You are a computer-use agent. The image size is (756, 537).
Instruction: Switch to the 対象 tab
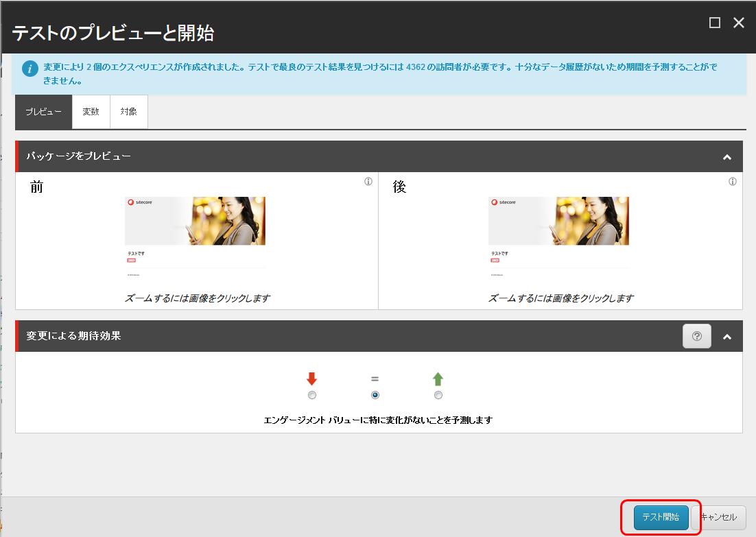tap(128, 111)
